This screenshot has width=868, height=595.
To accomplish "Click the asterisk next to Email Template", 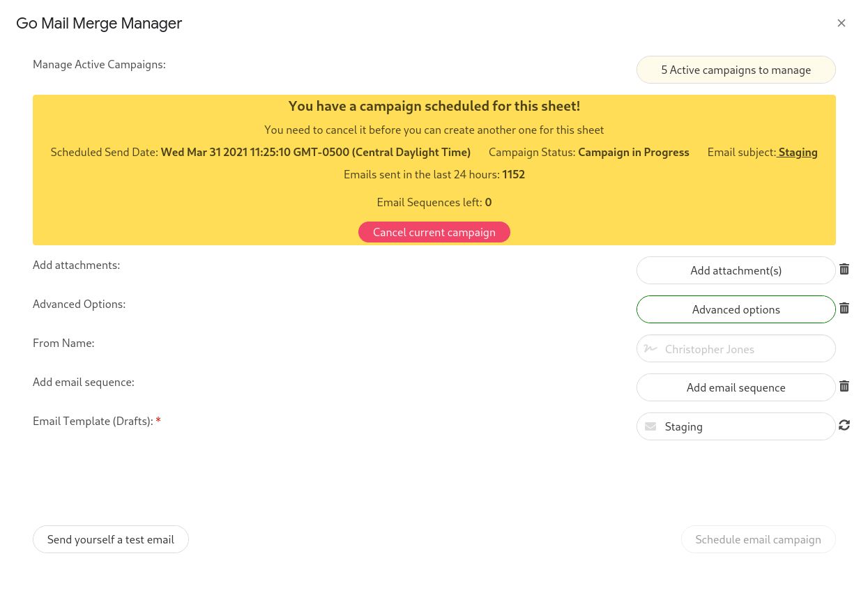I will (x=158, y=420).
